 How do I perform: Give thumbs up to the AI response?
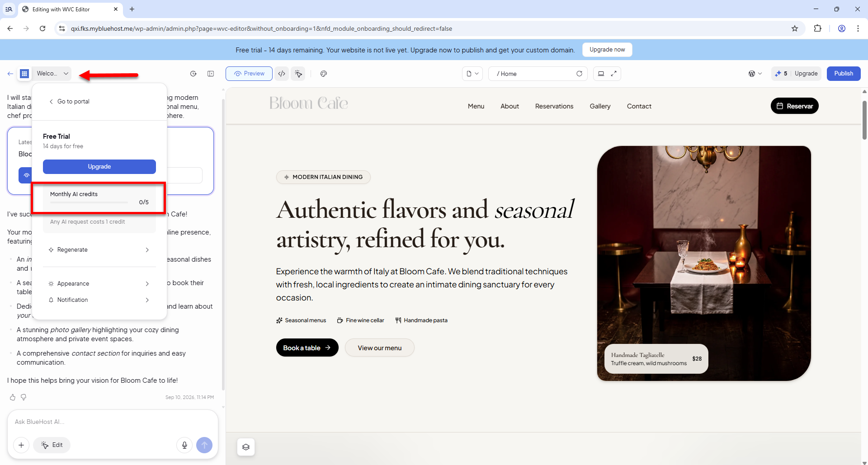click(x=13, y=397)
